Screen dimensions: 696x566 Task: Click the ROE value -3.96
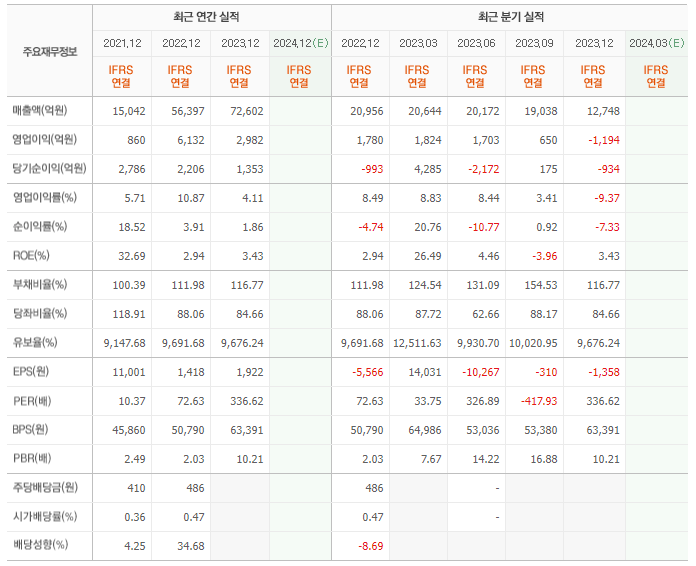pyautogui.click(x=545, y=256)
